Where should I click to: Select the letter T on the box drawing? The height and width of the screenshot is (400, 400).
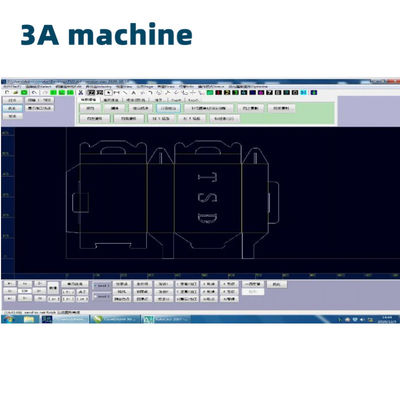[x=207, y=177]
